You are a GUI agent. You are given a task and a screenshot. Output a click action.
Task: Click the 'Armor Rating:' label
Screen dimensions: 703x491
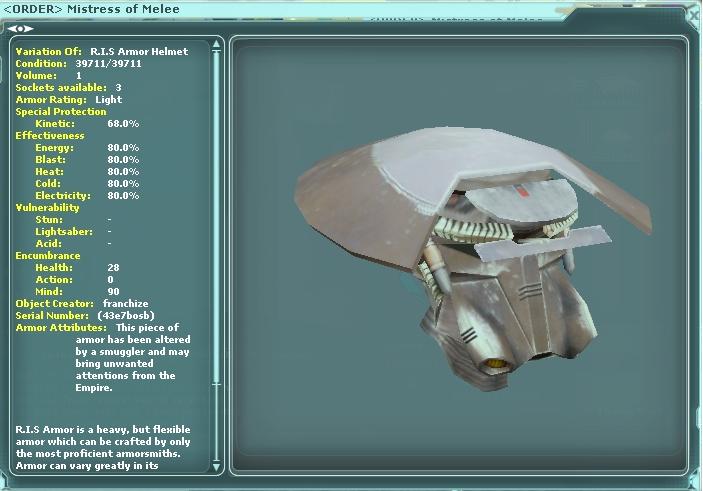tap(51, 100)
